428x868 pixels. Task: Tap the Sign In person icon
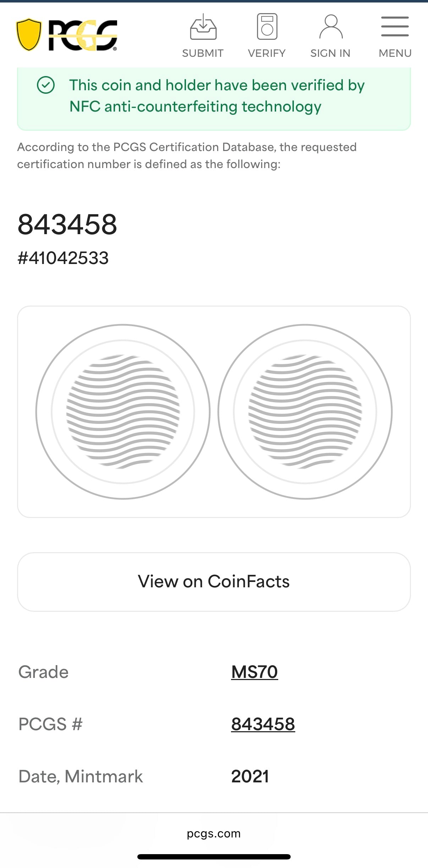(x=331, y=27)
